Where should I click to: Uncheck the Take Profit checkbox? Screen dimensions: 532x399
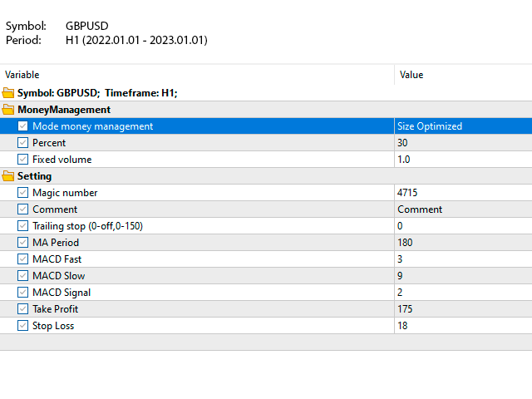click(x=22, y=308)
